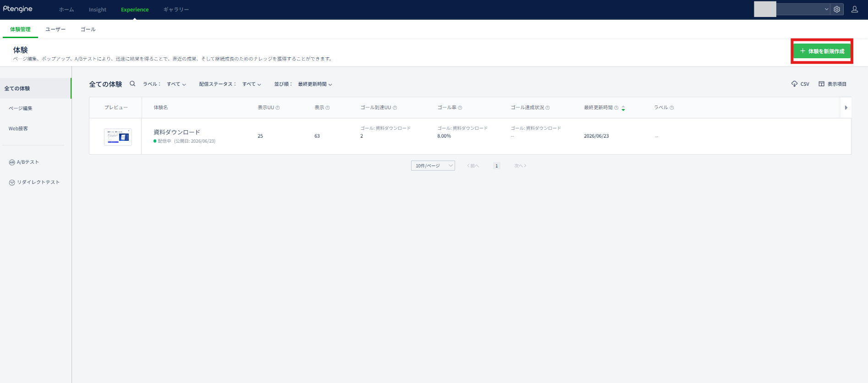This screenshot has height=383, width=868.
Task: Select リダイレクトテスト in the sidebar
Action: pos(38,183)
